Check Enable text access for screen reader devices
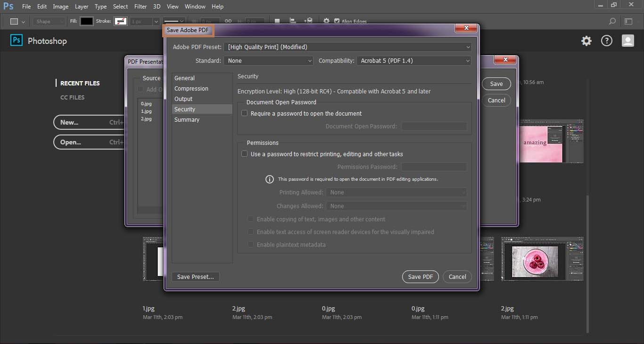This screenshot has width=644, height=344. pos(251,232)
